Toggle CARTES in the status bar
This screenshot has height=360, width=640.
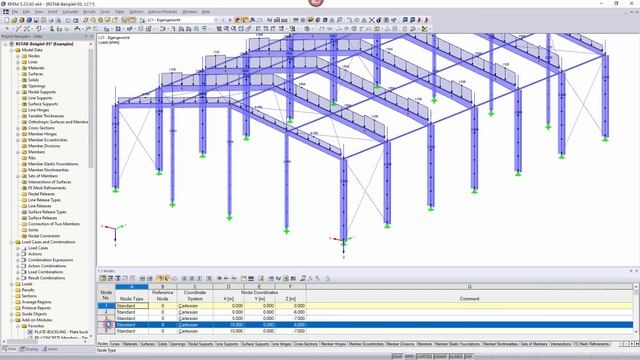tap(424, 357)
